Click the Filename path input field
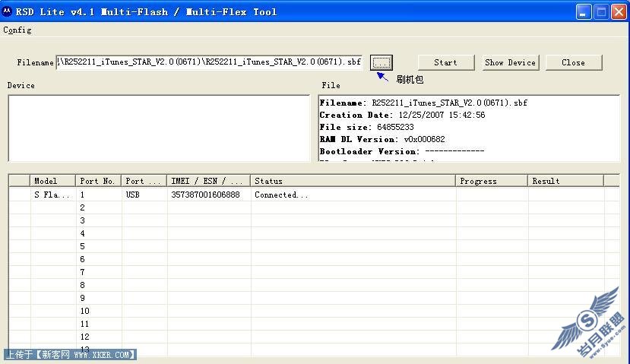The image size is (630, 364). 209,62
